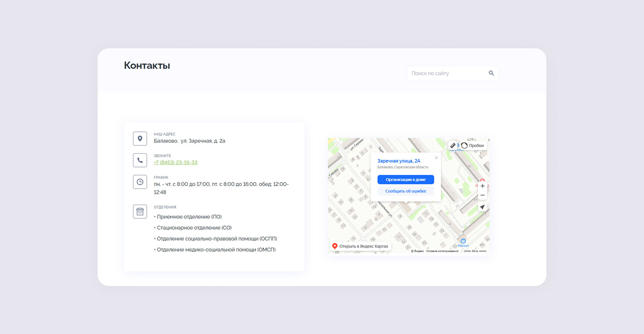Click the Магнит store marker on map

463,241
